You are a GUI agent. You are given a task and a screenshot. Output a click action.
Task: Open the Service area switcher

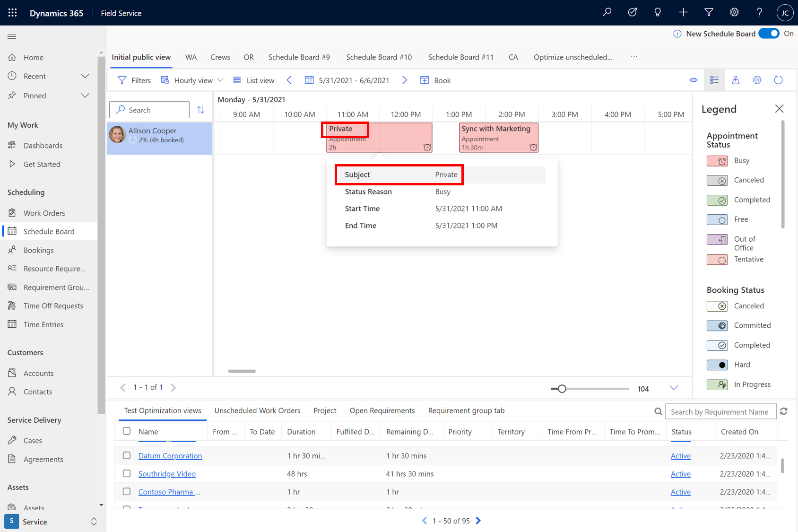(x=53, y=522)
